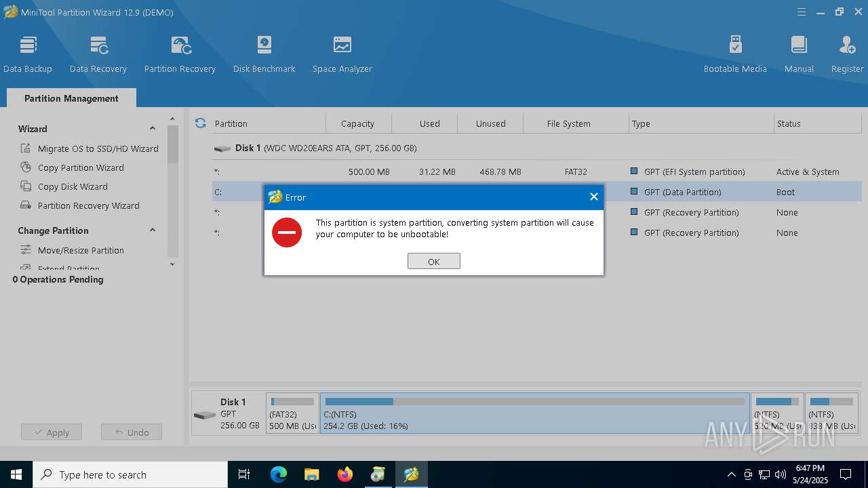Screen dimensions: 868x488
Task: Open Partition Recovery
Action: coord(180,54)
